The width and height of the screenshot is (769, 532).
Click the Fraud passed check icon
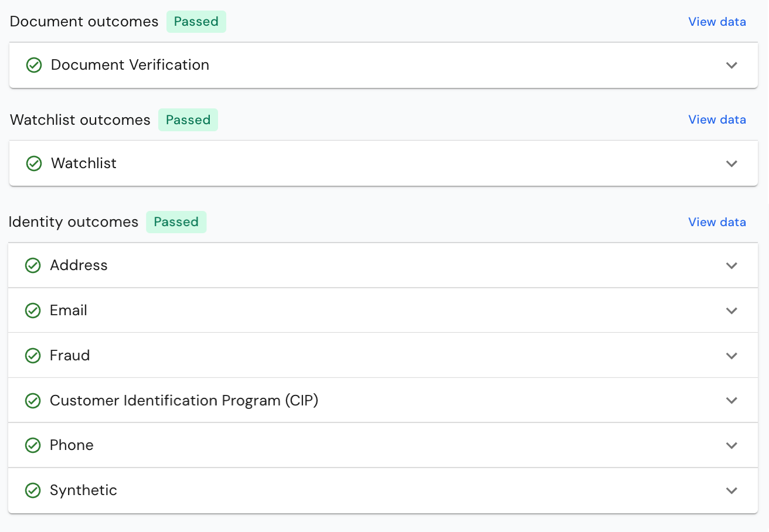point(33,356)
